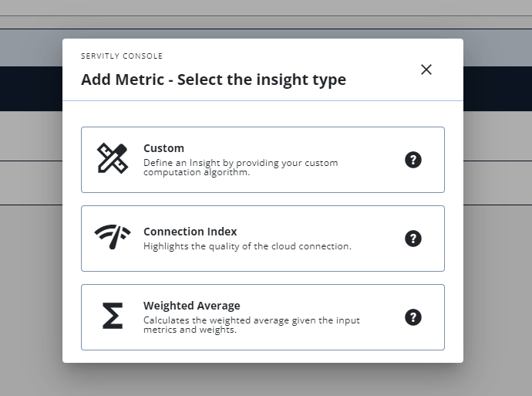
Task: Click the 'Add Metric - Select the insight type' heading
Action: tap(214, 80)
